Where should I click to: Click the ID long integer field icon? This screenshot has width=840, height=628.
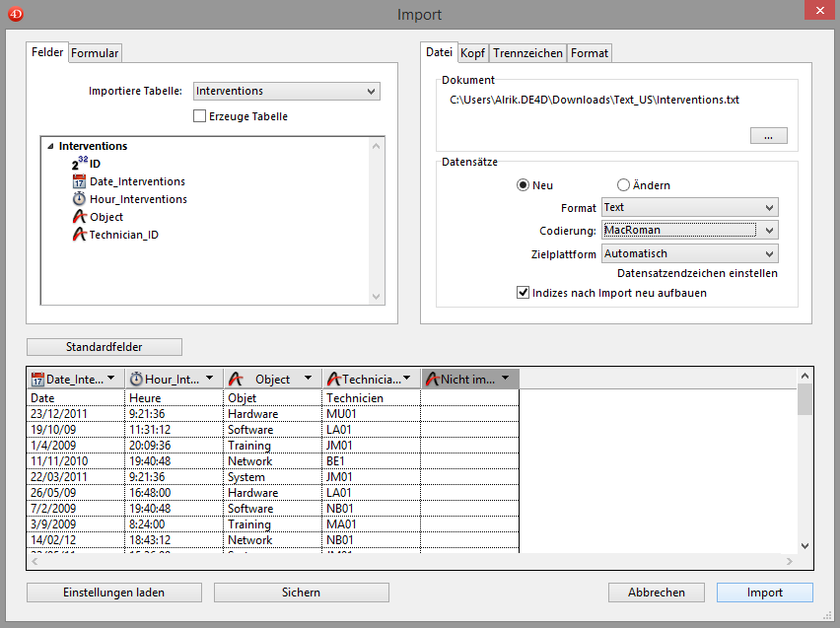click(80, 164)
